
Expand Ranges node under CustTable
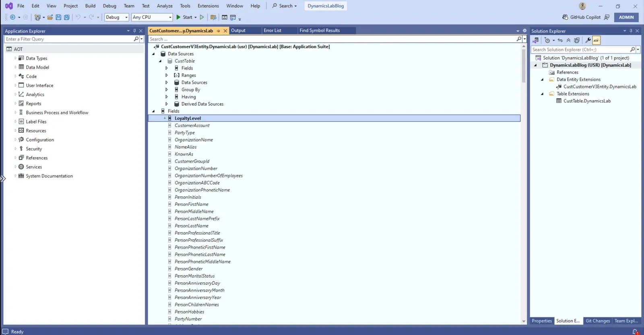tap(167, 75)
